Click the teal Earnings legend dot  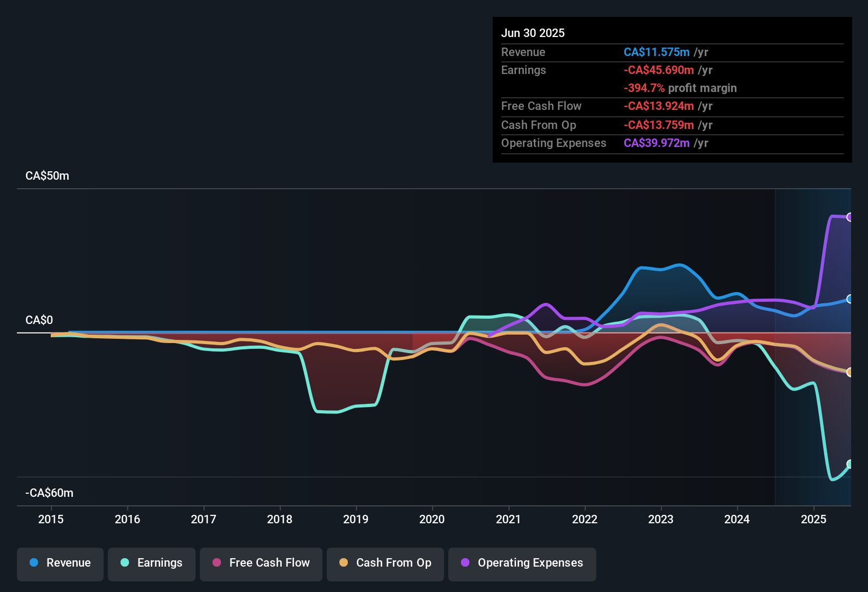(125, 563)
